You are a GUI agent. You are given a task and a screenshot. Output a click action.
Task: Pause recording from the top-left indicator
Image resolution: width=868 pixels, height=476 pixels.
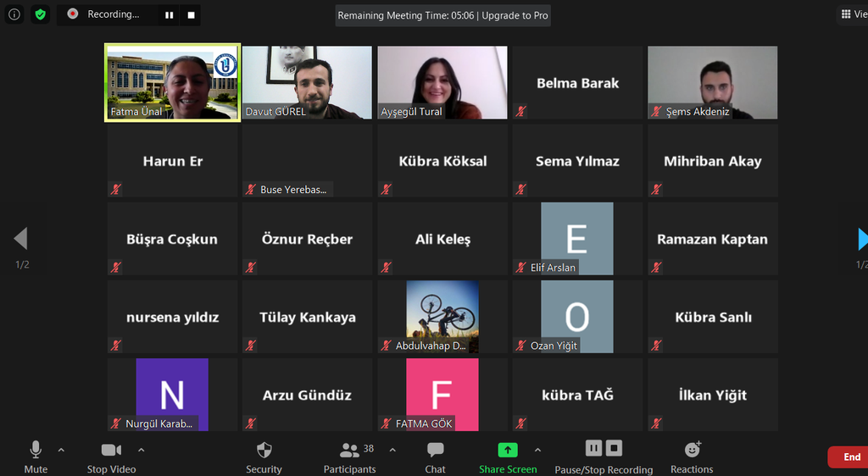(x=170, y=14)
